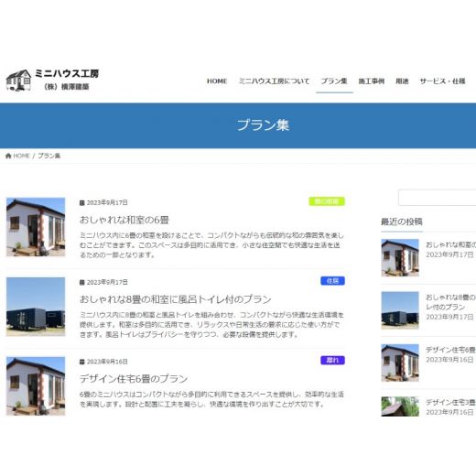Image resolution: width=476 pixels, height=476 pixels.
Task: Click the white house thumbnail of first post
Action: (36, 227)
